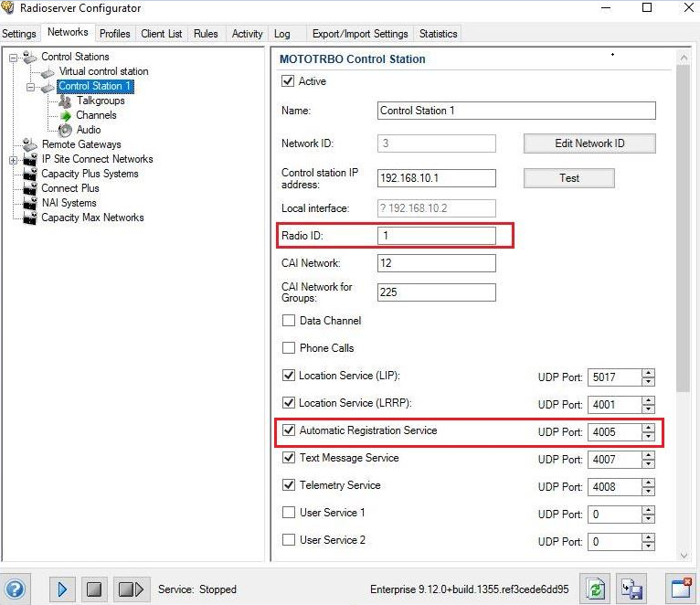Open the Client List tab

(162, 34)
